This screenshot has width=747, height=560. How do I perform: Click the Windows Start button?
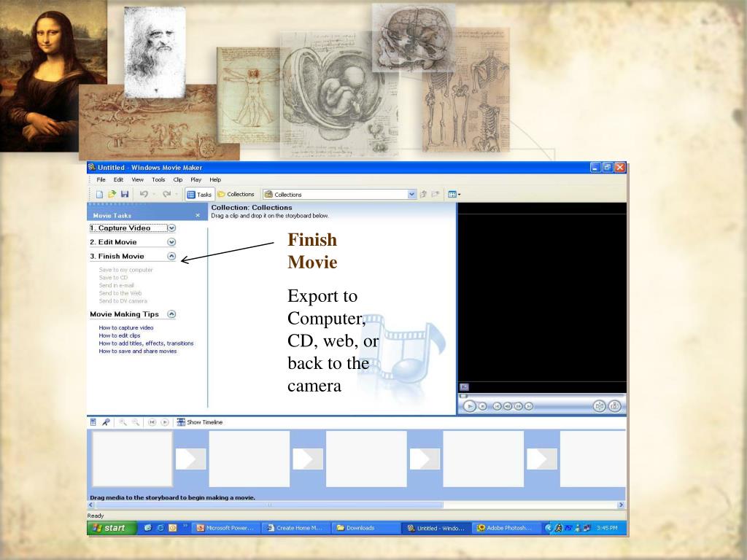coord(112,528)
